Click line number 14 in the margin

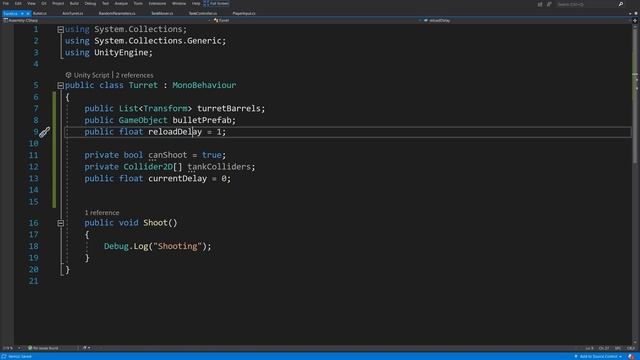tap(33, 190)
